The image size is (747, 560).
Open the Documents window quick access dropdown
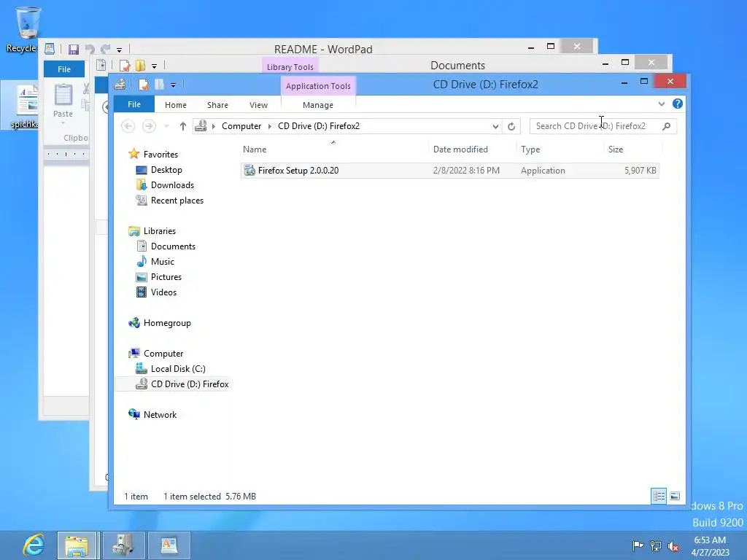click(154, 66)
